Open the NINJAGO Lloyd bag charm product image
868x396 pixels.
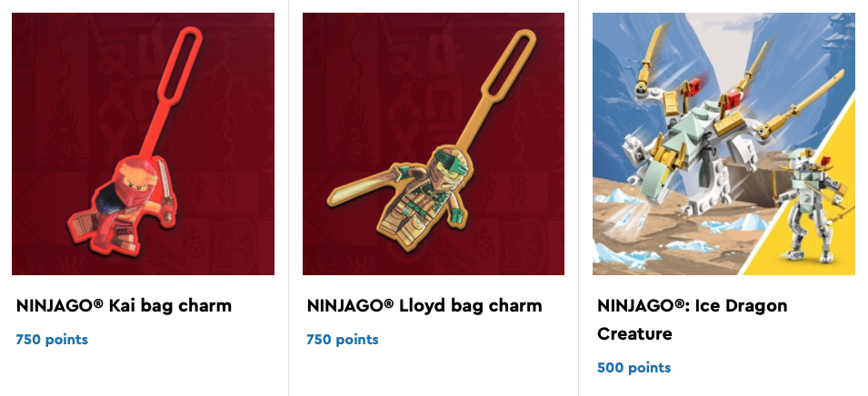434,144
